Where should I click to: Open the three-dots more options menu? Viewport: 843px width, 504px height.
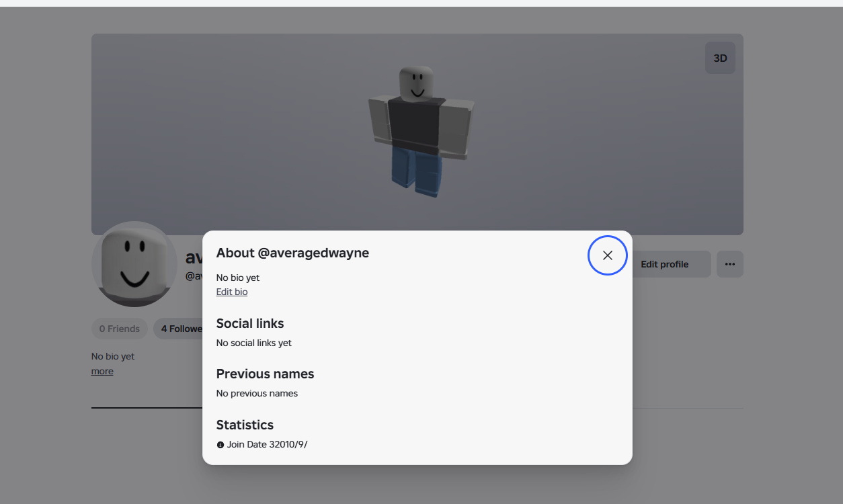pos(730,264)
